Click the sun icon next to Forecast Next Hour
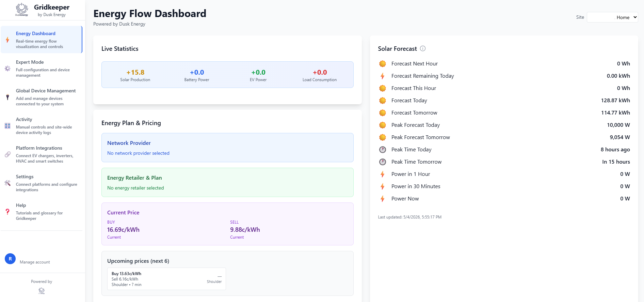Viewport: 644px width, 302px height. tap(383, 64)
